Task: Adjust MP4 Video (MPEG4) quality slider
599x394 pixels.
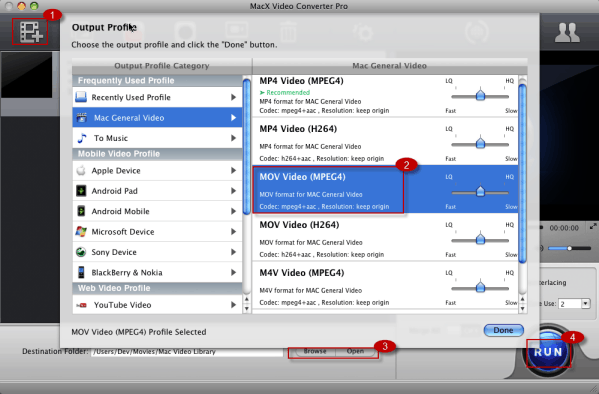Action: coord(480,96)
